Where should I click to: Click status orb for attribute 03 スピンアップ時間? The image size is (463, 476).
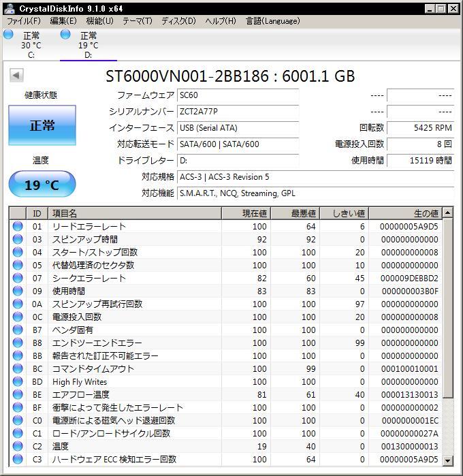pos(18,239)
